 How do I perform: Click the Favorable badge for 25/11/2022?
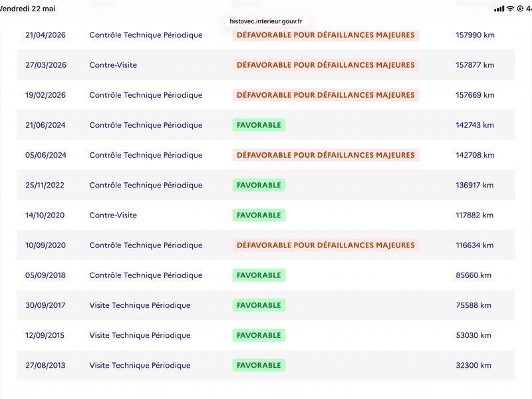click(x=259, y=186)
